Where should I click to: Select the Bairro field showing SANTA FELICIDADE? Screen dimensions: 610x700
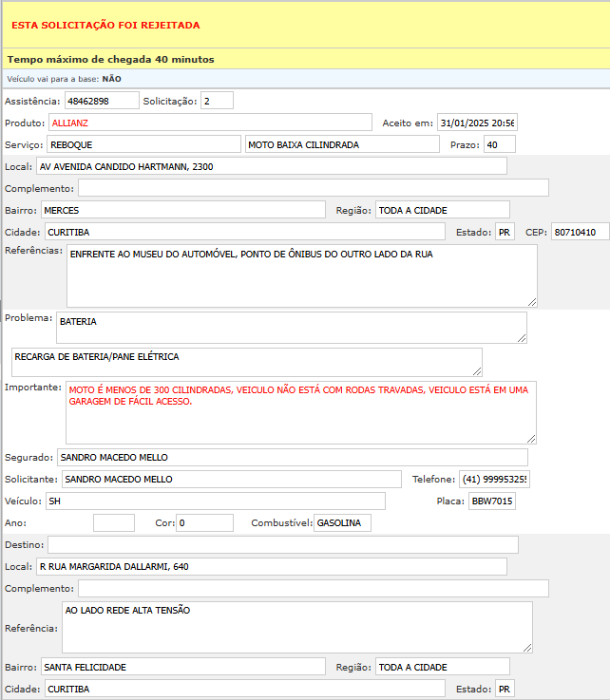183,667
